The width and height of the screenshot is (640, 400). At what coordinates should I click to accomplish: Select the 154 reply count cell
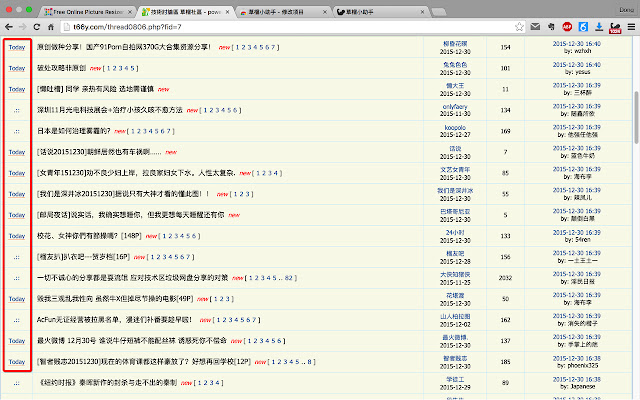tap(505, 47)
